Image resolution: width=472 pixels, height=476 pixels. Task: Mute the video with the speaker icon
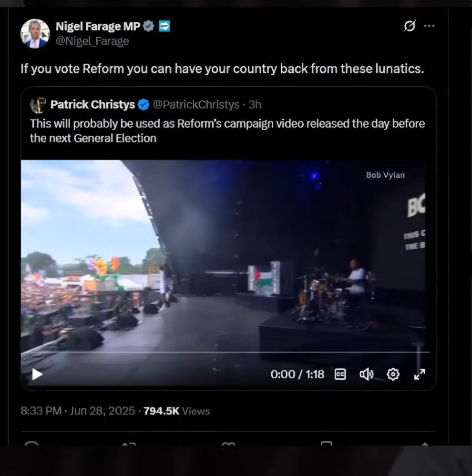(367, 375)
